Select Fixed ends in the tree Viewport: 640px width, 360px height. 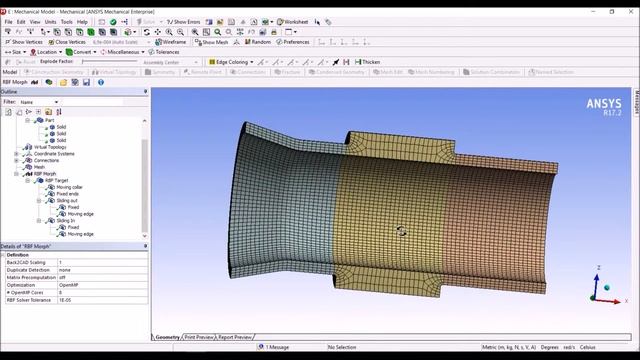[x=68, y=194]
